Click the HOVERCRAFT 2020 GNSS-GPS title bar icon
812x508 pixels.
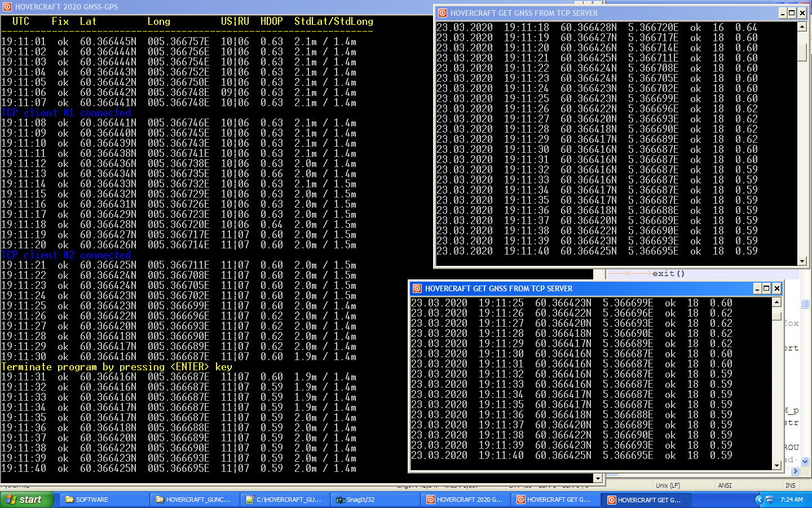[7, 7]
